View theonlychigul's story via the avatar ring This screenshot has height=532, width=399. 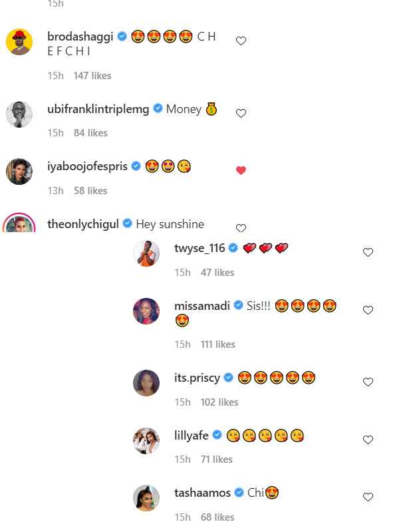click(x=19, y=223)
